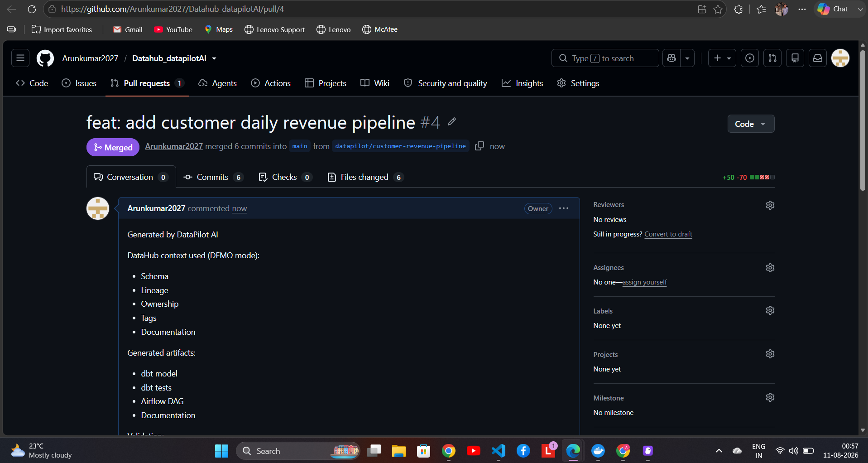This screenshot has width=868, height=463.
Task: Show hidden system tray icons chevron
Action: coord(719,451)
